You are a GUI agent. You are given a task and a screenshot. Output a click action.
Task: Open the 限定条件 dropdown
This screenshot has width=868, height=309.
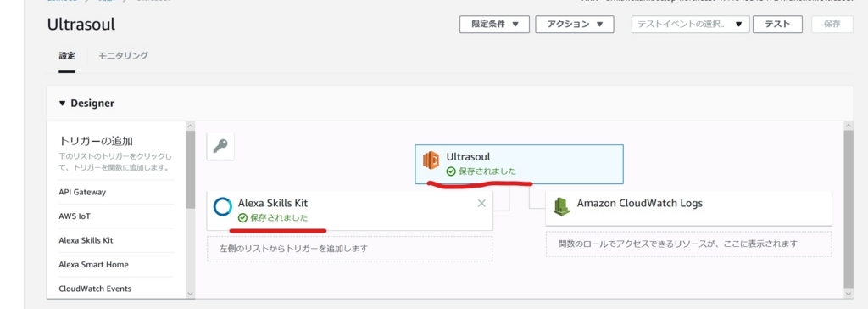[494, 25]
